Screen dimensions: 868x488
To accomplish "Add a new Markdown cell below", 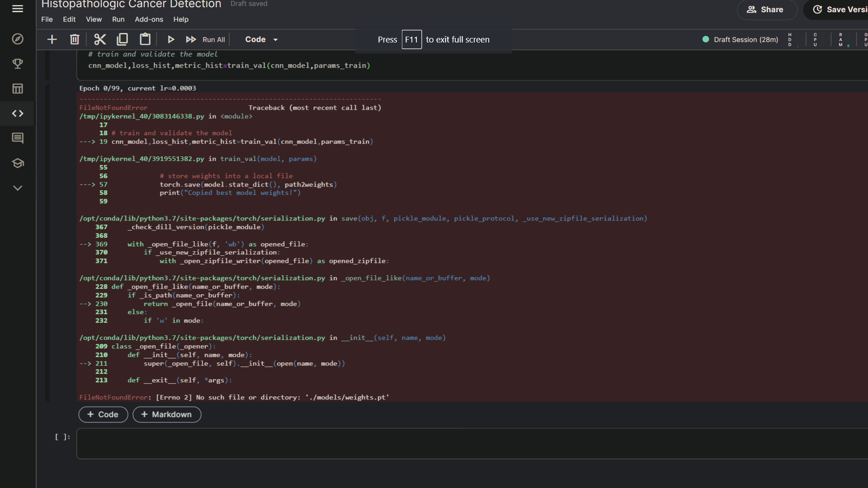I will pyautogui.click(x=167, y=414).
